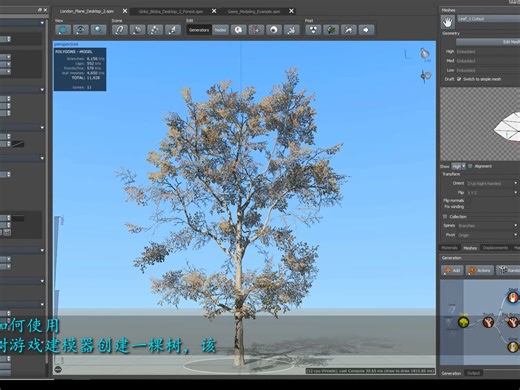Click the white hand icon in Meshes panel
This screenshot has width=520, height=390.
[447, 22]
